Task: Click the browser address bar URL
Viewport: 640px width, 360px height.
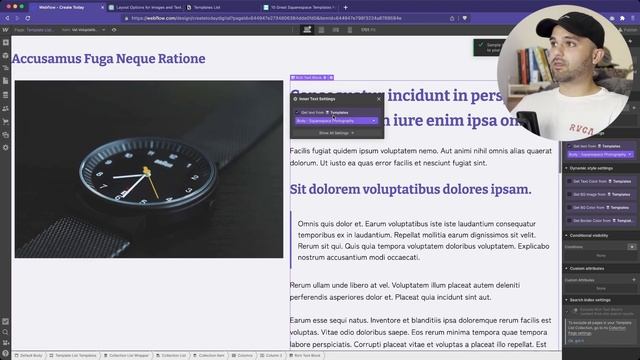Action: (x=266, y=18)
